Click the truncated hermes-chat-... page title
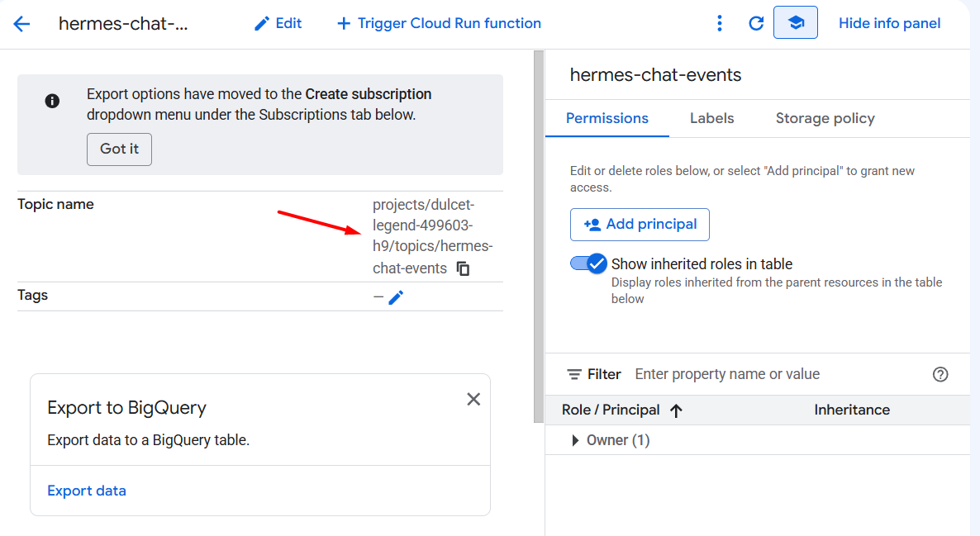Image resolution: width=980 pixels, height=536 pixels. point(123,24)
